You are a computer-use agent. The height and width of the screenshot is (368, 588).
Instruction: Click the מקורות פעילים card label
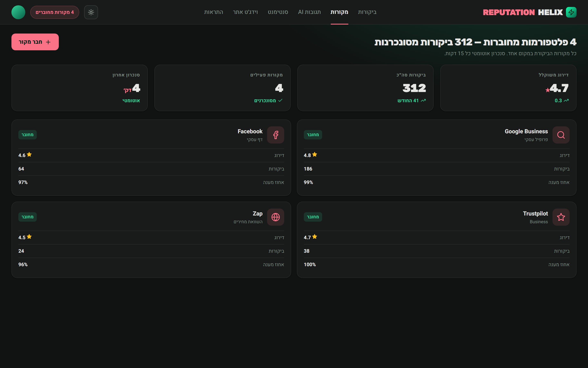267,75
